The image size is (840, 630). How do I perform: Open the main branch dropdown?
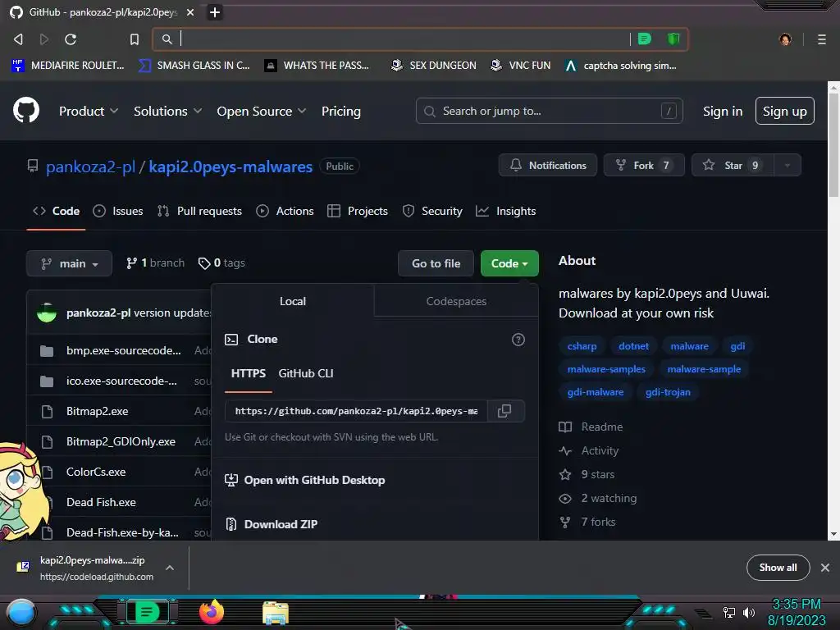[69, 263]
